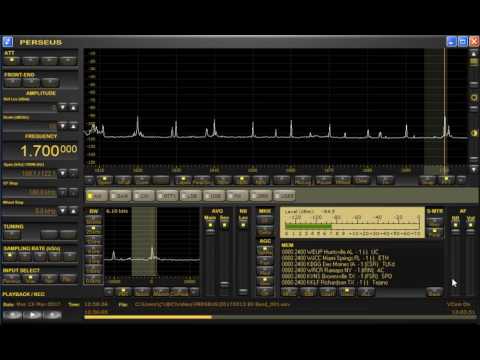This screenshot has width=480, height=360.
Task: Select memory entry WJCC Miami Springs FL
Action: [x=335, y=258]
